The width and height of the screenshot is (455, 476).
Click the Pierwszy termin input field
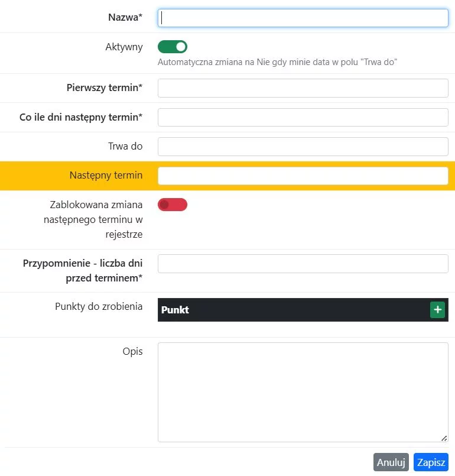point(303,88)
